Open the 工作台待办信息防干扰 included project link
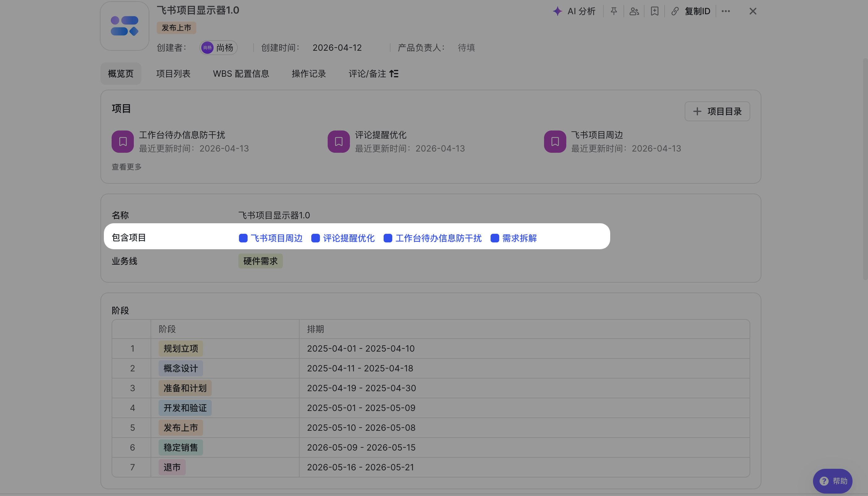The height and width of the screenshot is (496, 868). 433,238
